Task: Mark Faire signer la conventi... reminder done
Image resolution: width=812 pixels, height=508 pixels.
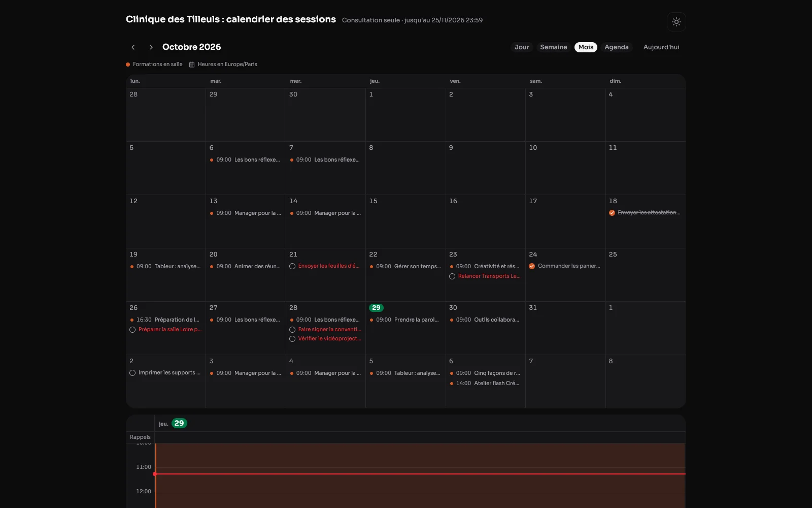Action: coord(292,330)
